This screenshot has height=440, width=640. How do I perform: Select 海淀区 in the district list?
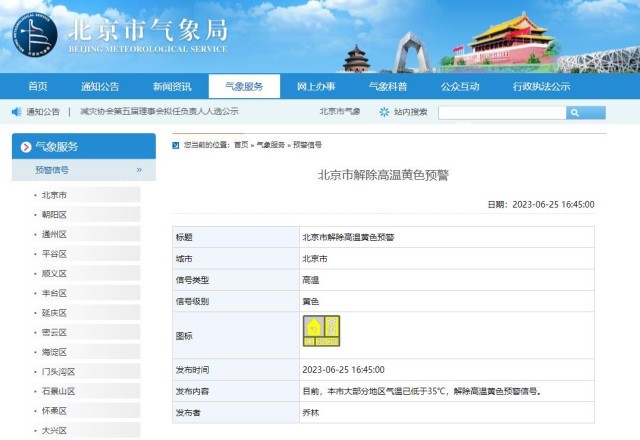click(54, 352)
